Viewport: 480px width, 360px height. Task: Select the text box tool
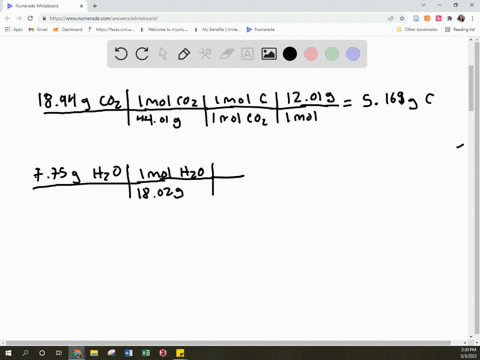pyautogui.click(x=247, y=54)
